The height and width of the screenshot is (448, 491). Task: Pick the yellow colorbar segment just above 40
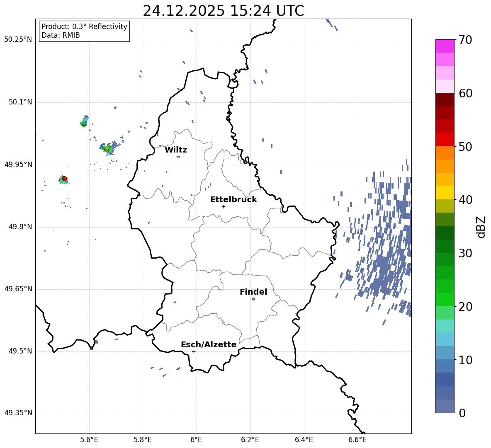(445, 193)
